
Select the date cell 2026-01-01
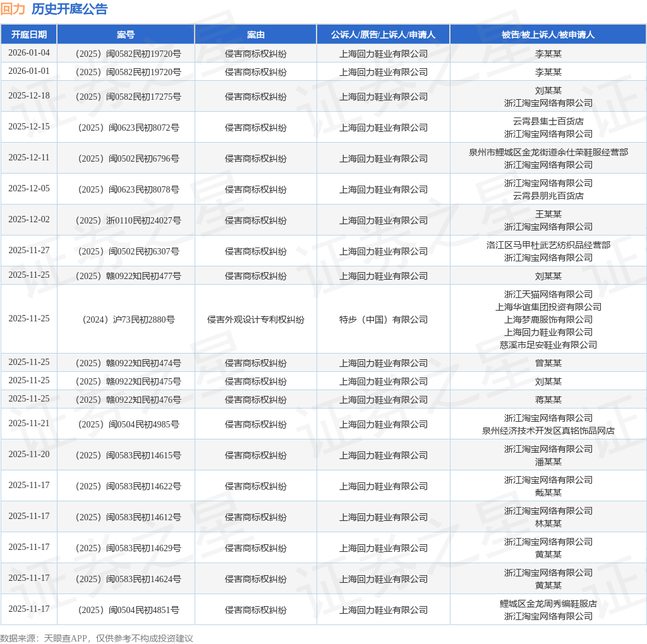[x=29, y=71]
